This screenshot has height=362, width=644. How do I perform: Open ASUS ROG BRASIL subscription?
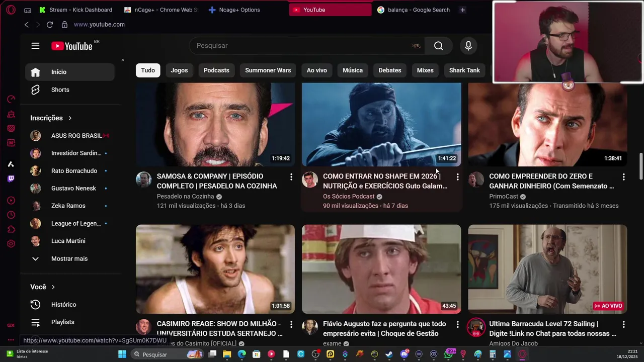(x=70, y=136)
